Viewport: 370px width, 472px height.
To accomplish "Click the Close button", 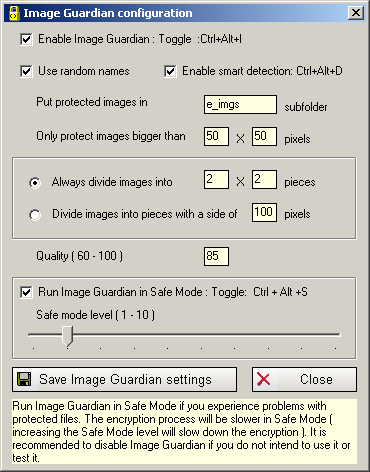I will pyautogui.click(x=304, y=379).
